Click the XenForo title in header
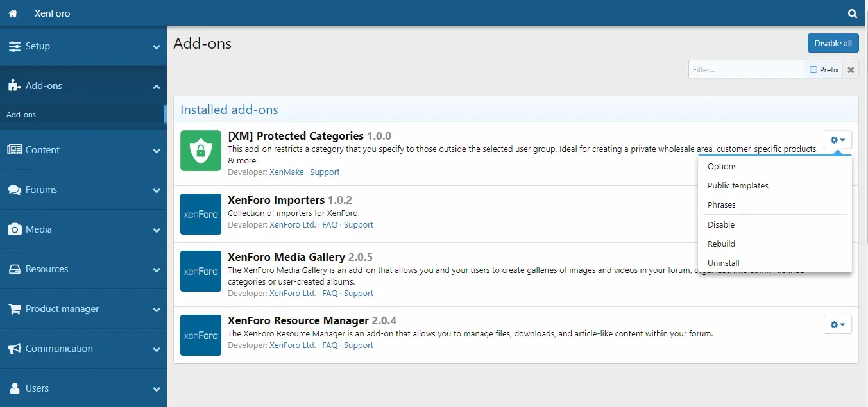868x407 pixels. [53, 13]
